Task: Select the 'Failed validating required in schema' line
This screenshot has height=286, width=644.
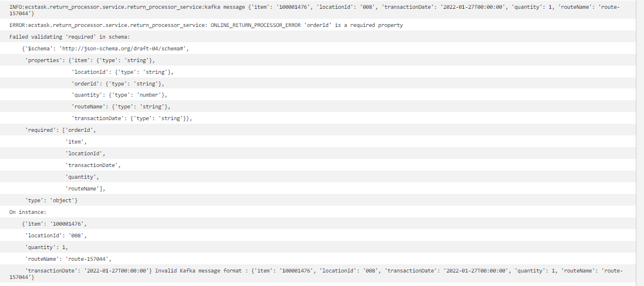Action: point(318,37)
